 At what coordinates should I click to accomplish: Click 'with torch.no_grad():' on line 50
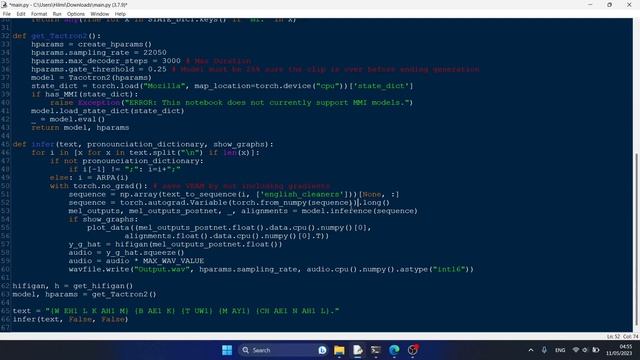pyautogui.click(x=98, y=186)
